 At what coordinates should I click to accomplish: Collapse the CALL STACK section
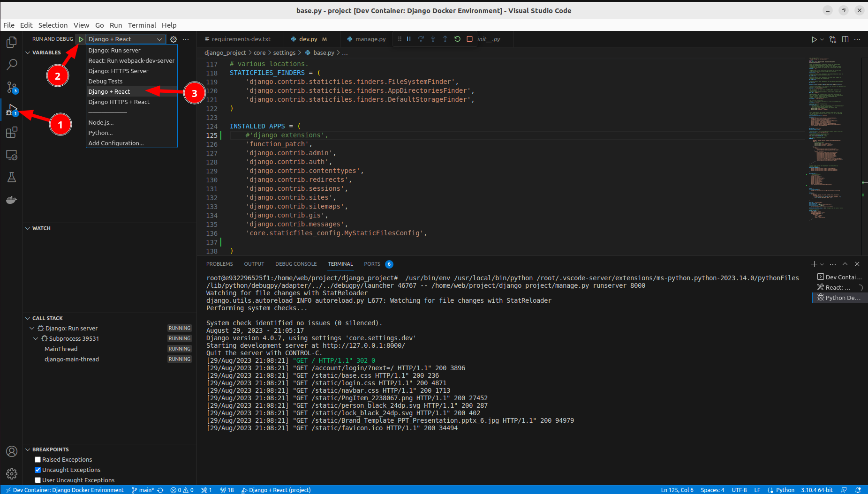28,318
